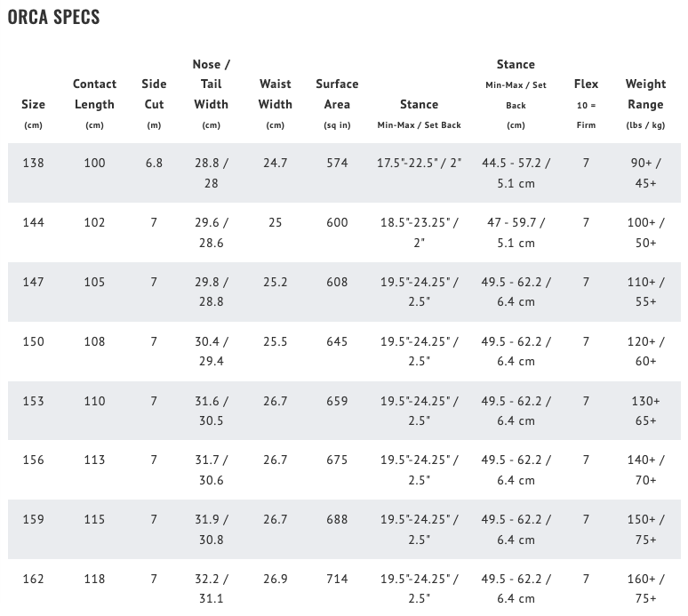Select the 6.8 side cut value
The image size is (688, 616).
coord(154,164)
